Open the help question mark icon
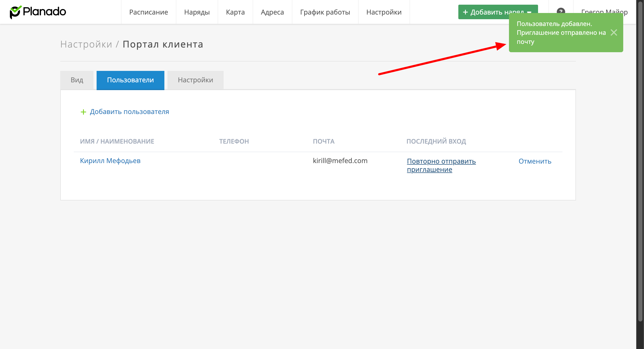Screen dimensions: 644x349 (x=561, y=10)
